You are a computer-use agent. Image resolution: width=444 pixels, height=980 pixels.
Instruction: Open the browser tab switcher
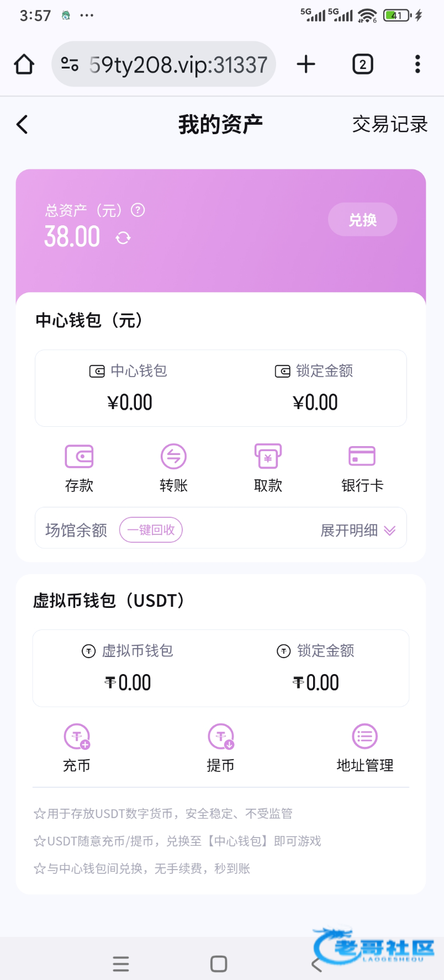[363, 65]
